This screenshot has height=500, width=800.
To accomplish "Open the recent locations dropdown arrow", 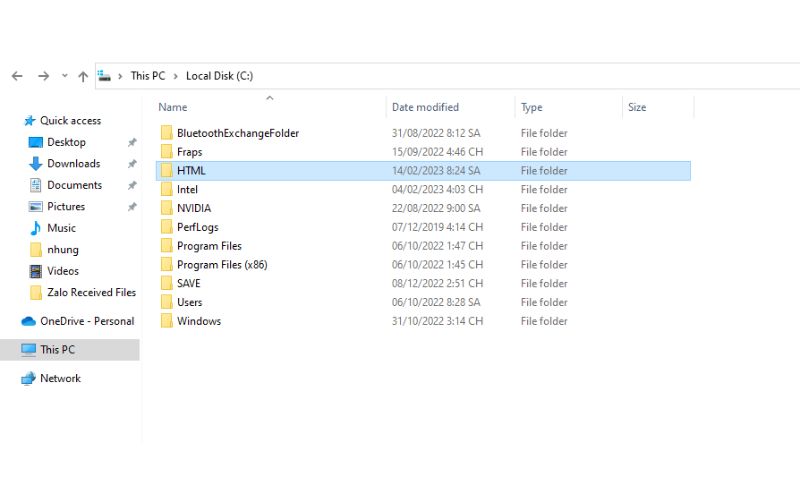I will 65,76.
